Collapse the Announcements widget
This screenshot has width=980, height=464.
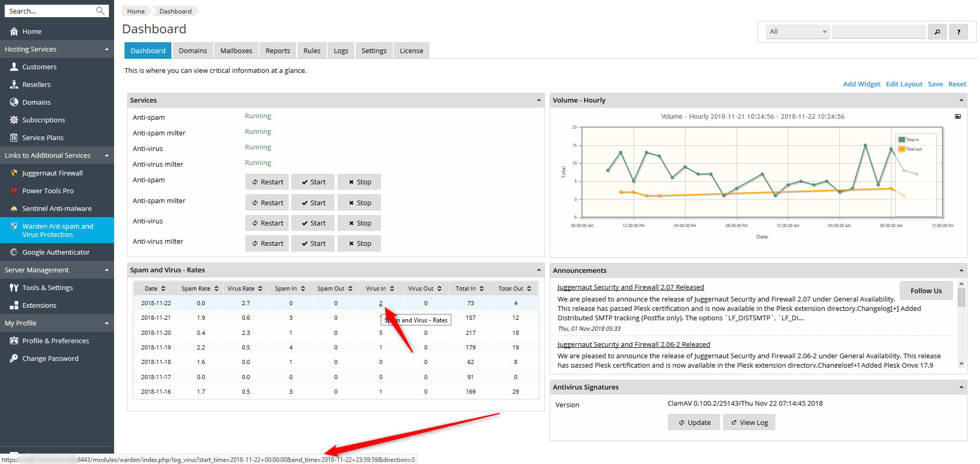pos(961,271)
